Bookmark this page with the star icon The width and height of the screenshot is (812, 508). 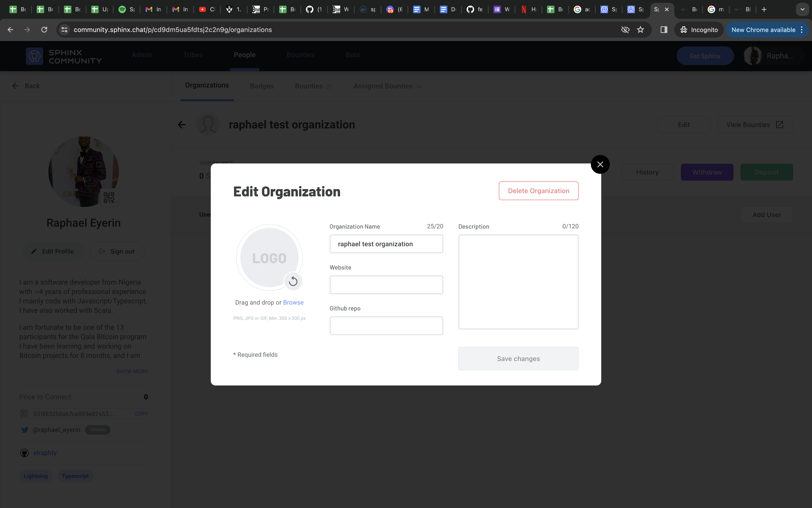point(640,30)
